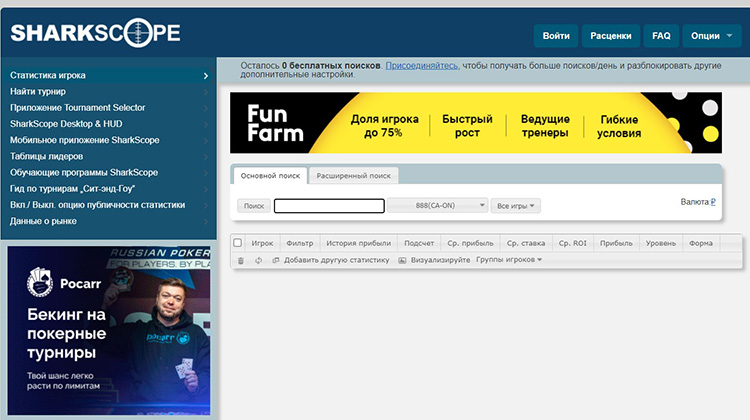The image size is (750, 420).
Task: Click the История прибыли column header
Action: point(359,243)
